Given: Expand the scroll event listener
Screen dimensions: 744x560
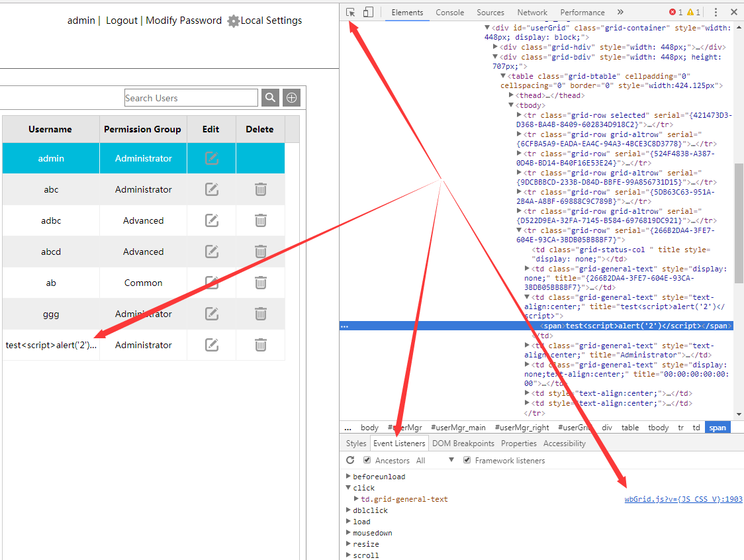Looking at the screenshot, I should coord(348,555).
